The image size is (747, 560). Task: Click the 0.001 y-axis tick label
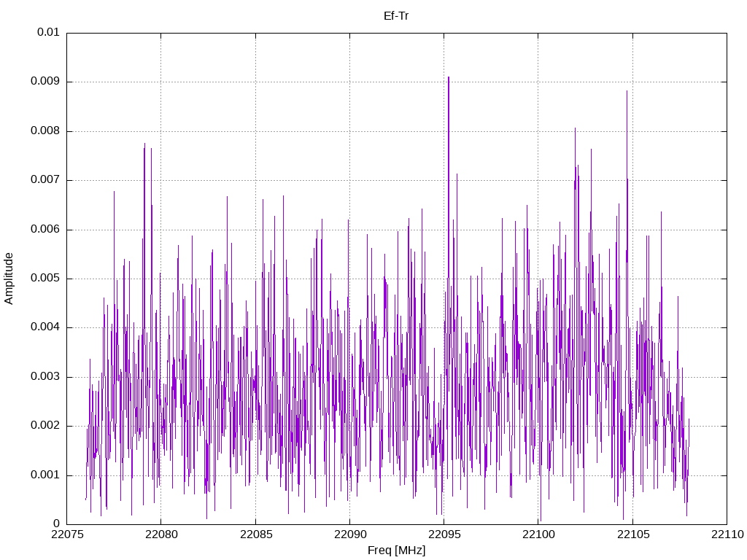click(45, 475)
